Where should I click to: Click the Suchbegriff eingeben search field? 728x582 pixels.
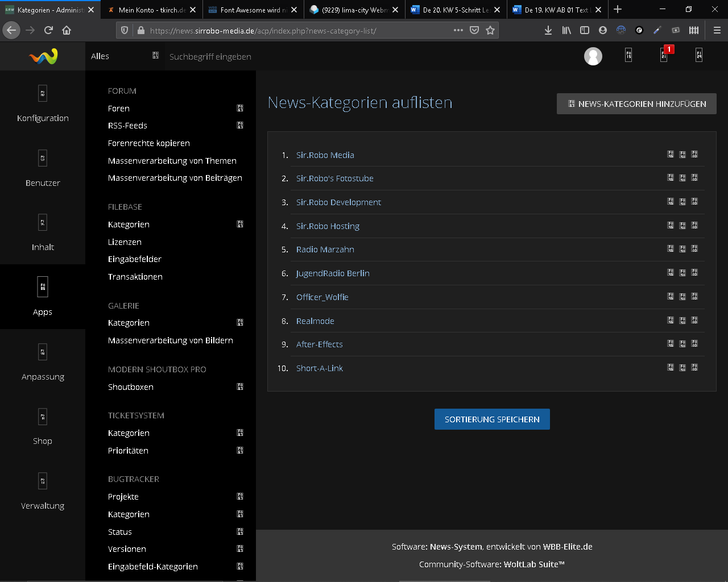tap(369, 56)
